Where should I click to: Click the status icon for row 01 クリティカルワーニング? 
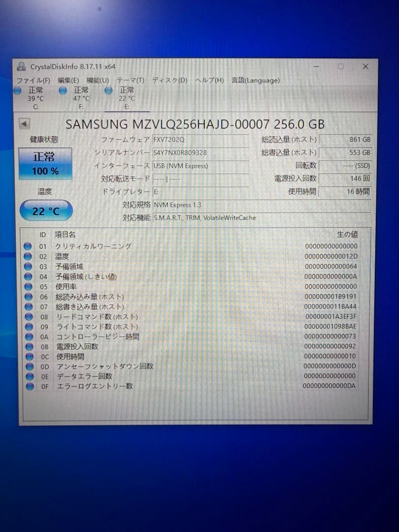(x=28, y=246)
